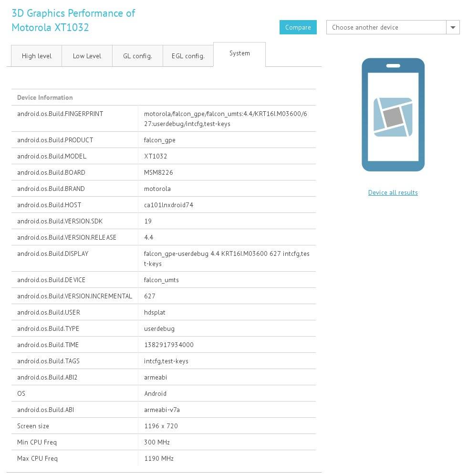The width and height of the screenshot is (468, 476).
Task: Click android.os.Build.PRODUCT label
Action: click(x=55, y=140)
